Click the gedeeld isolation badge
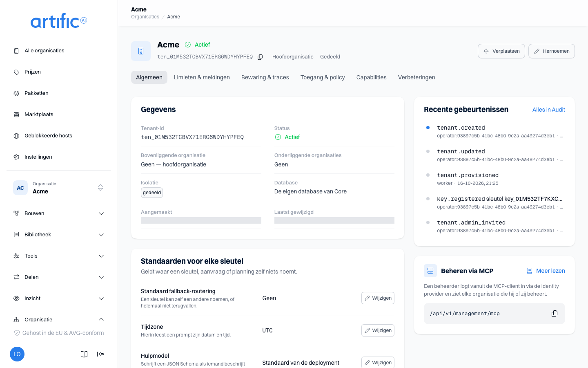 click(152, 193)
